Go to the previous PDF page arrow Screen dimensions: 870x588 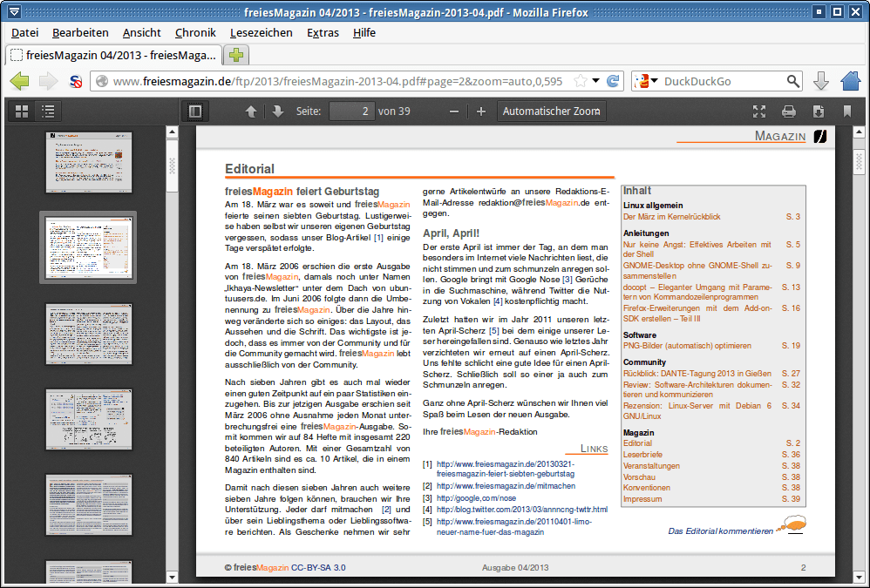click(x=251, y=112)
